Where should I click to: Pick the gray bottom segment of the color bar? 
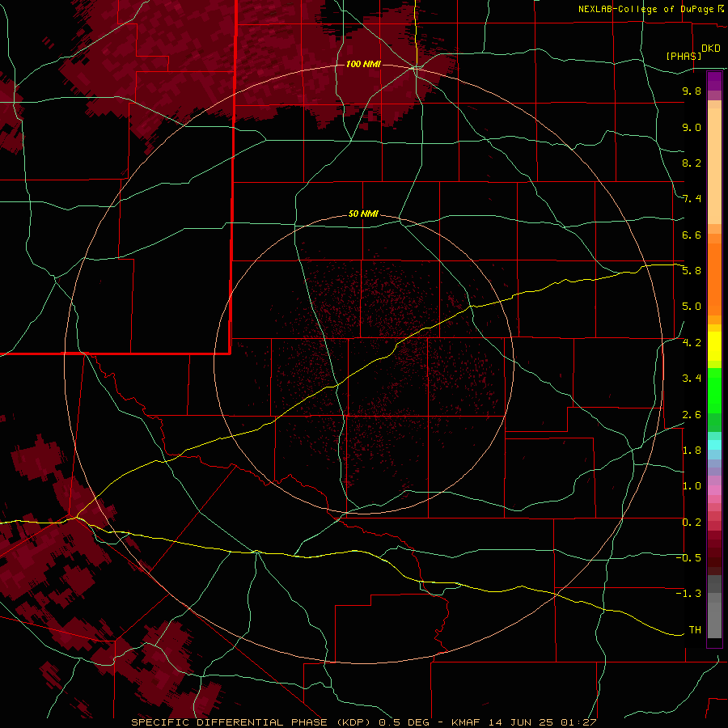pyautogui.click(x=714, y=620)
